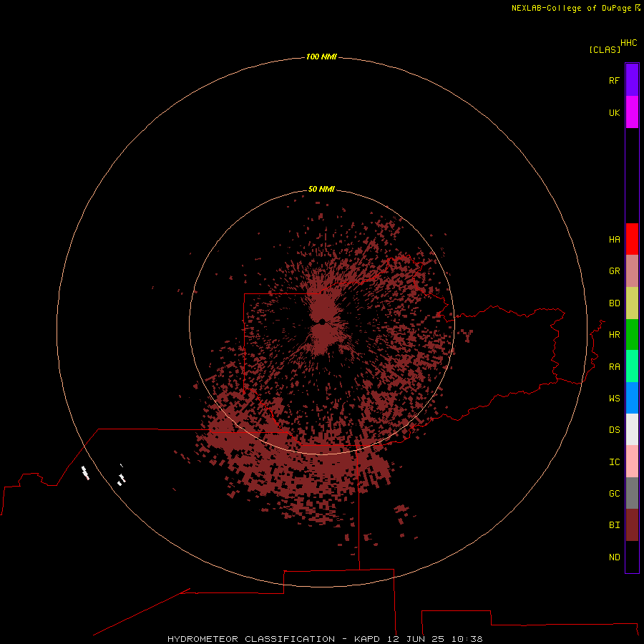Select the GC gray legend swatch
This screenshot has width=644, height=644.
pyautogui.click(x=632, y=493)
